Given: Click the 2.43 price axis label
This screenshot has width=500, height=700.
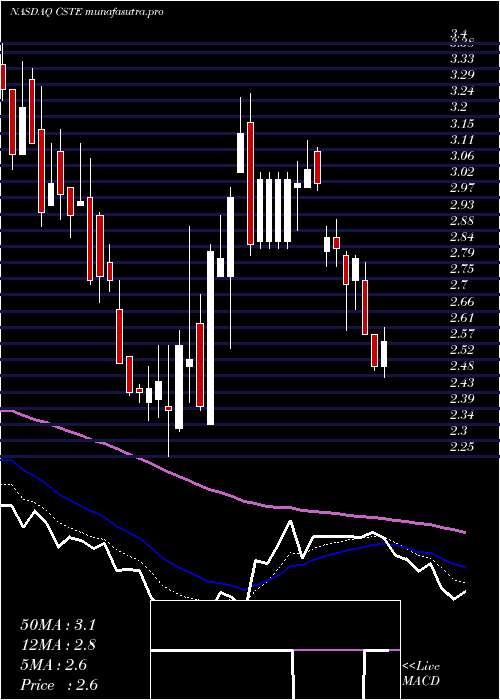Looking at the screenshot, I should click(462, 382).
